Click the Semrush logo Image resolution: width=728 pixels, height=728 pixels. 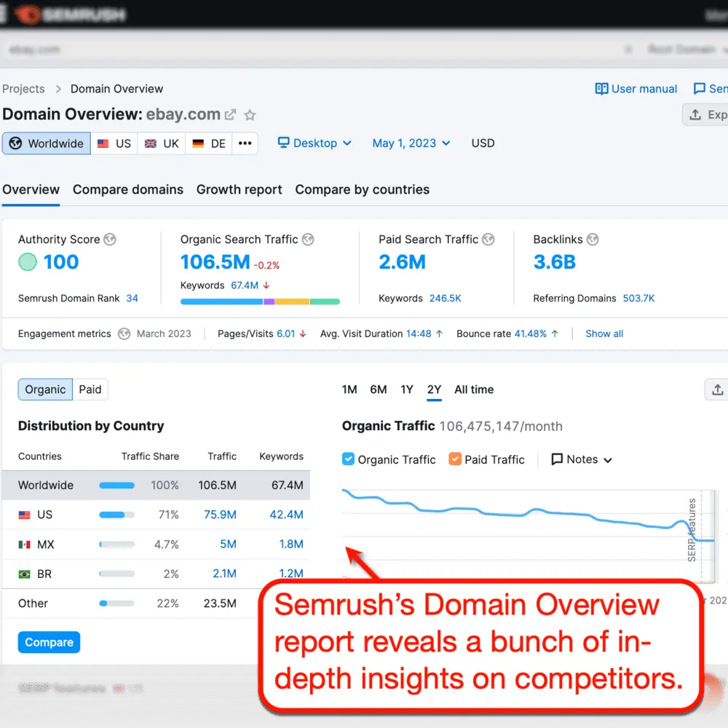70,15
